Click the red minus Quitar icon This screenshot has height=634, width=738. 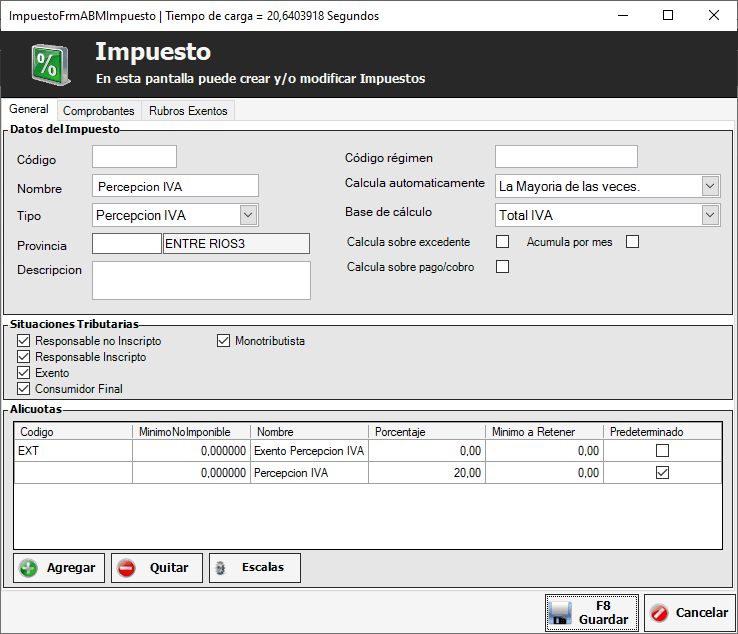pos(127,568)
